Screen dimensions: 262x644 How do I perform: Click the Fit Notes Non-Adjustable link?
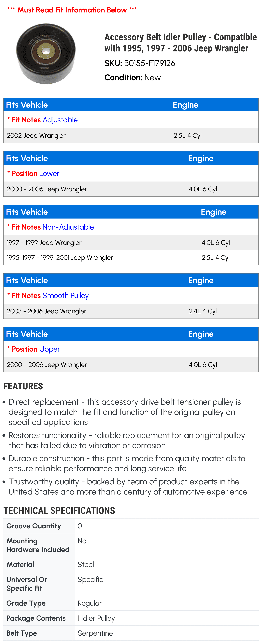[50, 227]
